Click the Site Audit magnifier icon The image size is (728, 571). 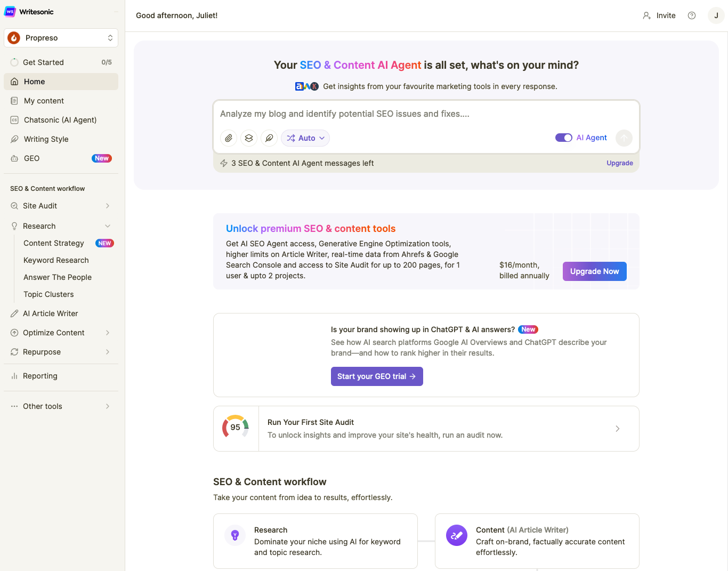point(14,206)
